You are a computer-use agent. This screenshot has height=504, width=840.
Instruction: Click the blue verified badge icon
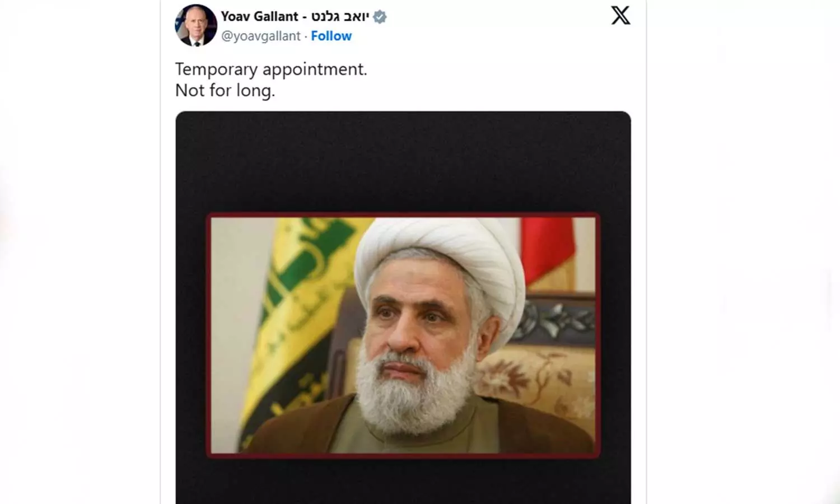pyautogui.click(x=380, y=17)
